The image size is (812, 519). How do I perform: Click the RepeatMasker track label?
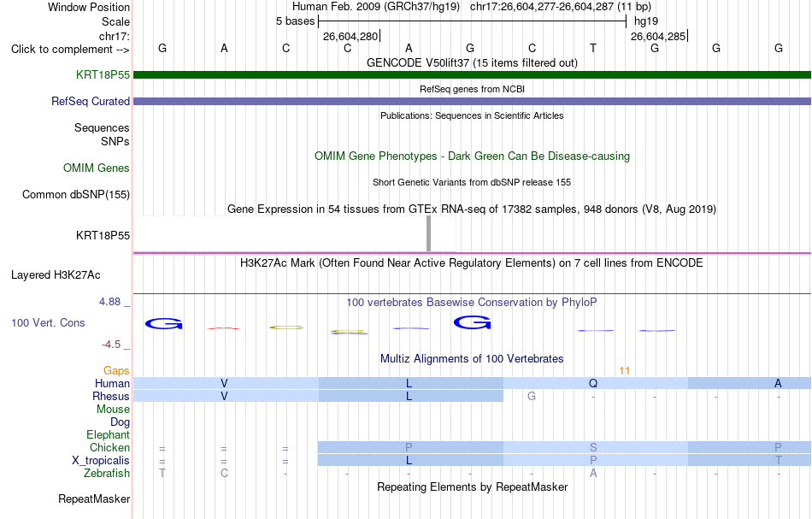[94, 498]
